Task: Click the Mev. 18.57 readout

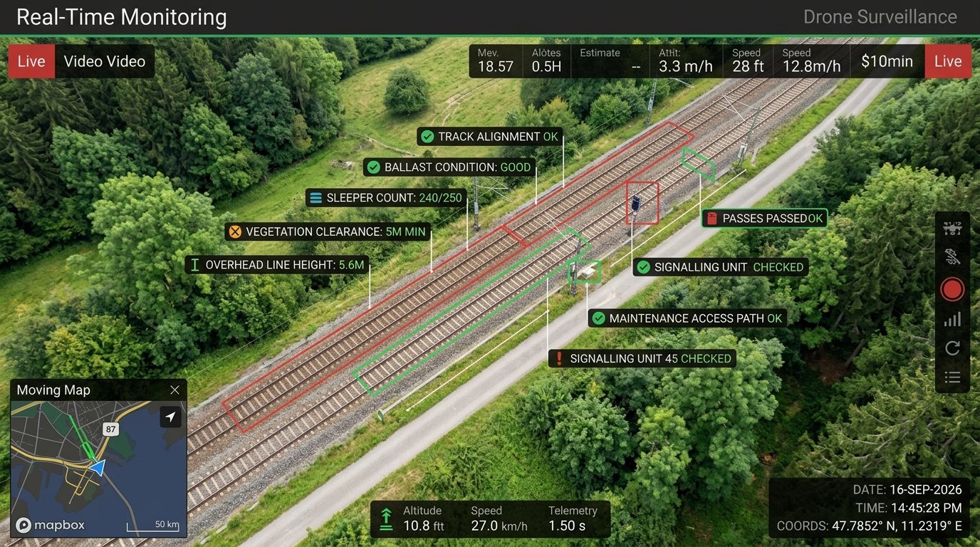Action: [x=496, y=61]
